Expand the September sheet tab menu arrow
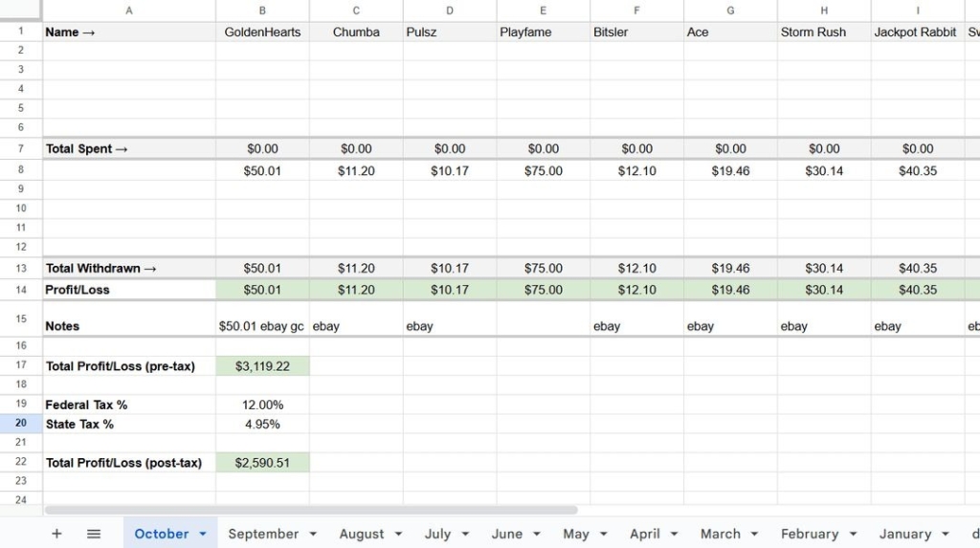This screenshot has width=980, height=548. pyautogui.click(x=313, y=534)
